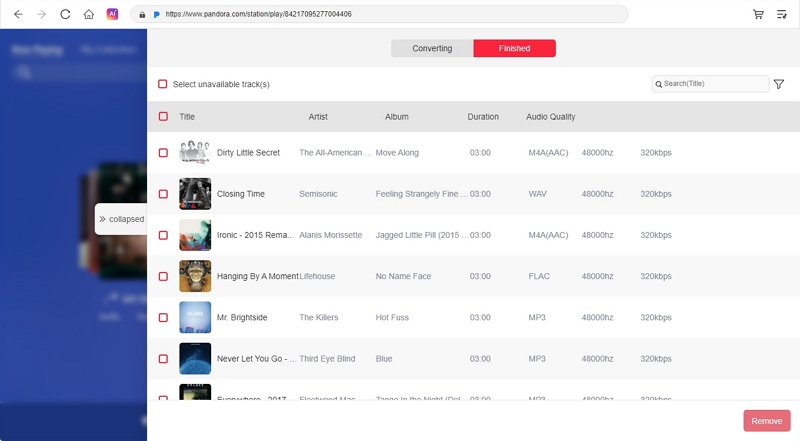Click the Dirty Little Secret album art
Image resolution: width=800 pixels, height=441 pixels.
(x=195, y=153)
